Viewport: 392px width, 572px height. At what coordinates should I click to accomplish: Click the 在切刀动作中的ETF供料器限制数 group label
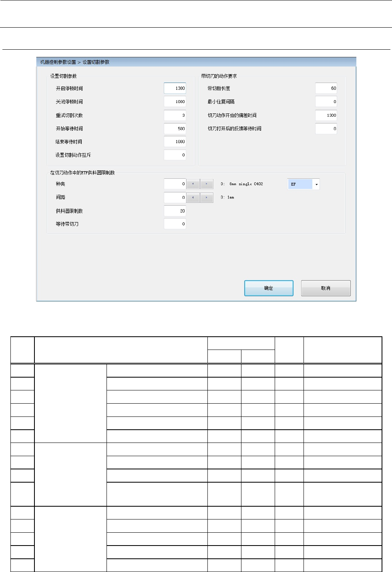82,173
